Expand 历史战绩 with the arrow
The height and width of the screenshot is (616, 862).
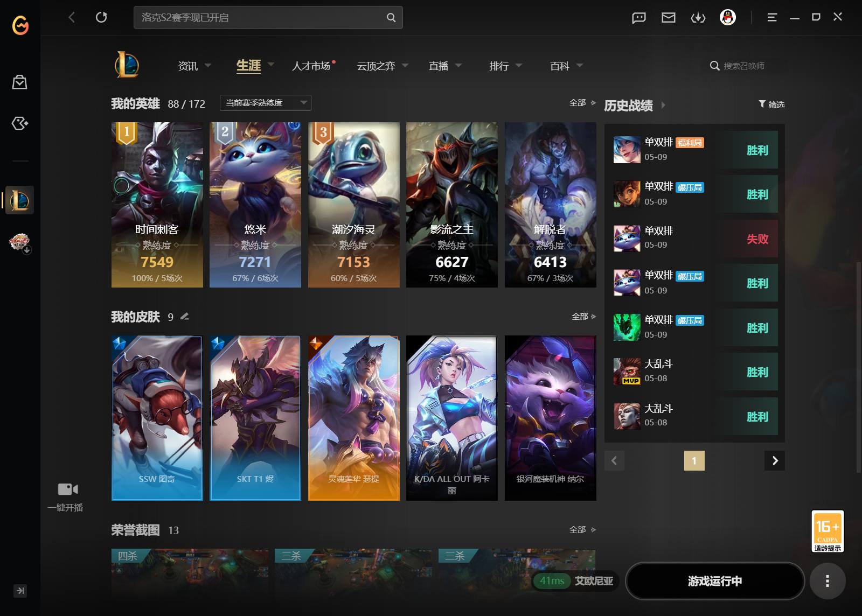click(663, 105)
